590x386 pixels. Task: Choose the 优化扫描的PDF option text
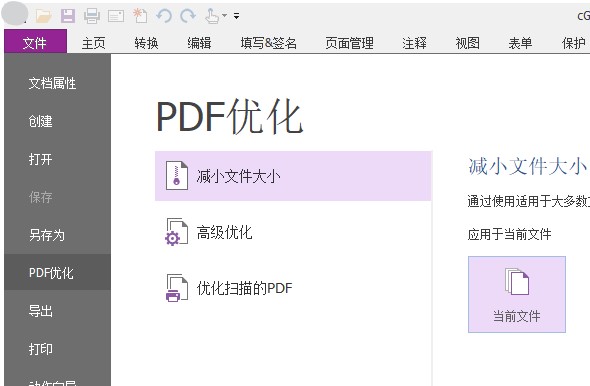244,288
